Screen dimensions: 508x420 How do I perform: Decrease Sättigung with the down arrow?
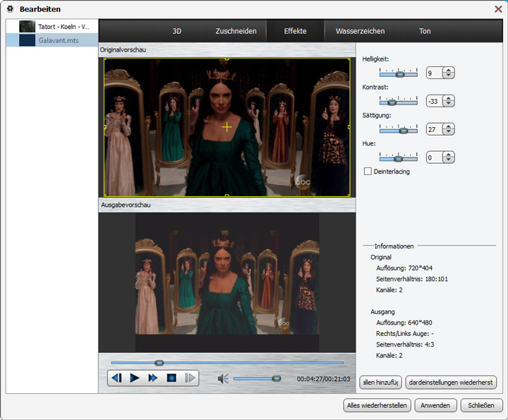(x=449, y=132)
